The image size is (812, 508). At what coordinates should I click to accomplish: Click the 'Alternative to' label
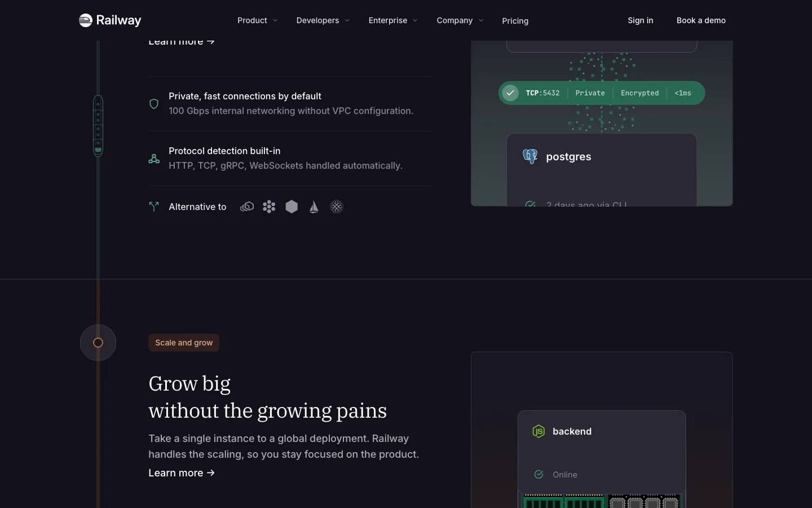(x=197, y=207)
